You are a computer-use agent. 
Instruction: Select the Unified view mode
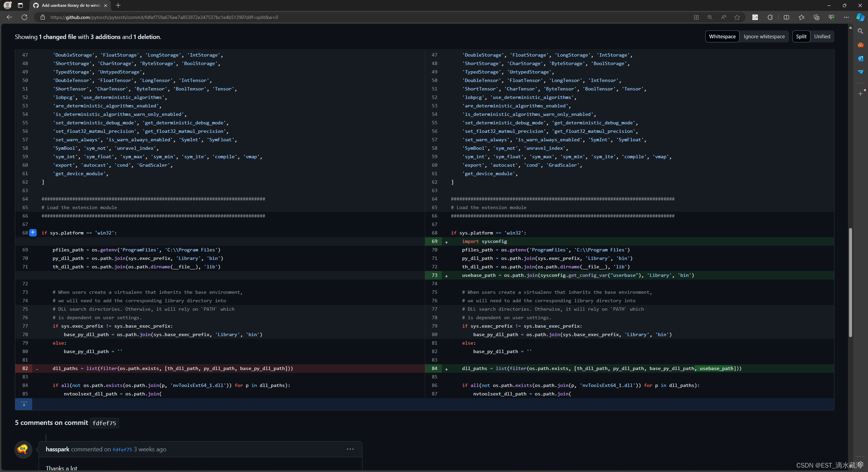[822, 37]
